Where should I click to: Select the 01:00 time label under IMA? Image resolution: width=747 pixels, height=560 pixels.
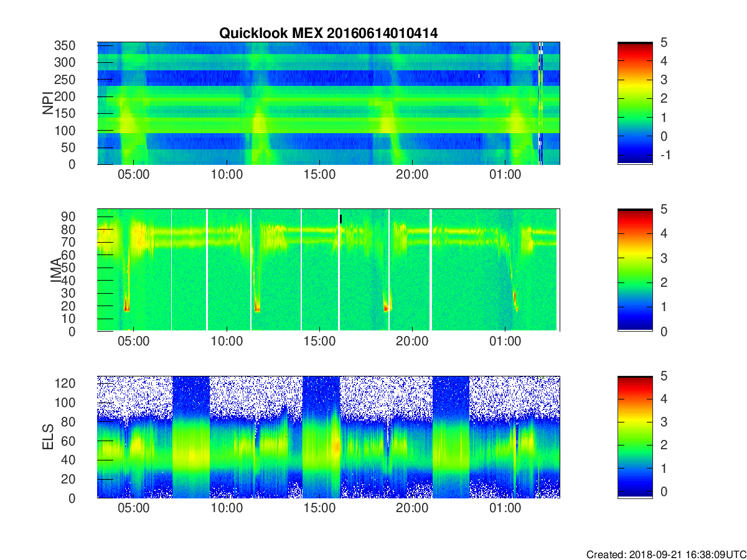[505, 342]
